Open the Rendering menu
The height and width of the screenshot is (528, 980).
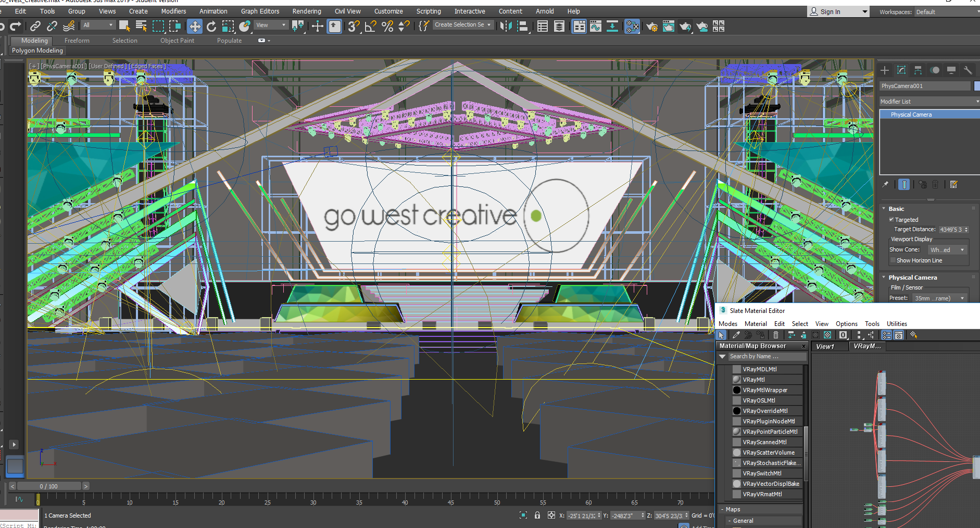[x=306, y=11]
